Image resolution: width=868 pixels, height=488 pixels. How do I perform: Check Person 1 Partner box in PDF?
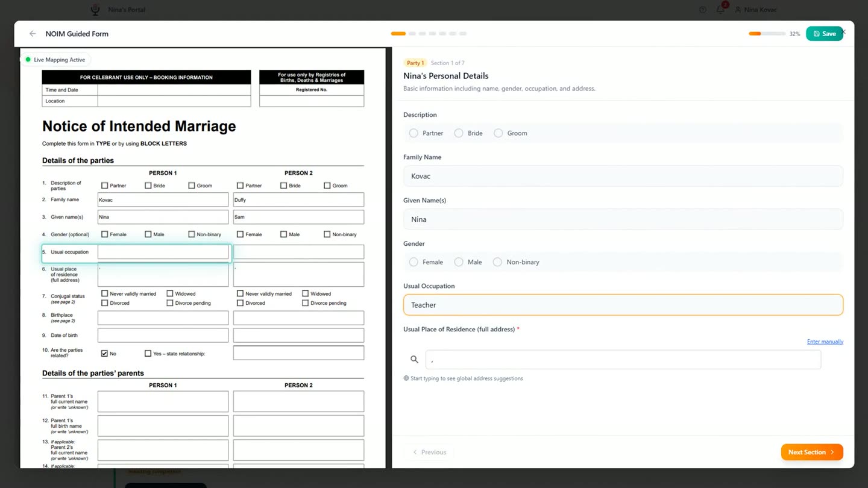coord(105,186)
